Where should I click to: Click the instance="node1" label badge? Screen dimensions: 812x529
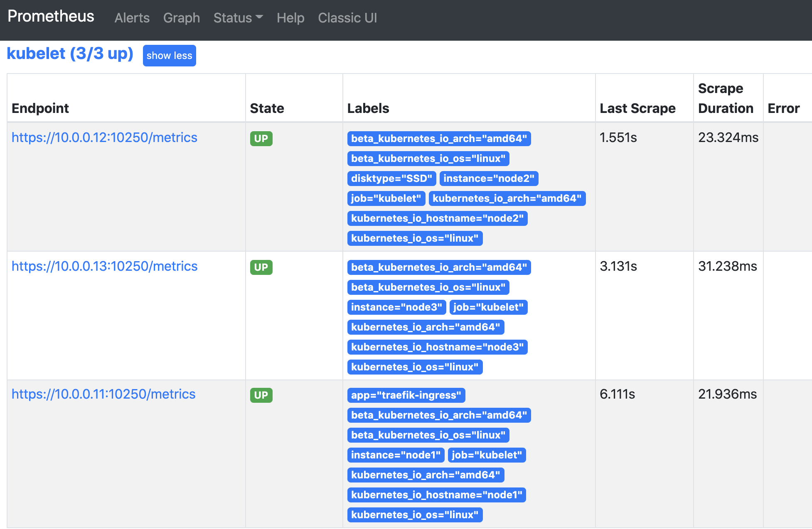pos(396,455)
